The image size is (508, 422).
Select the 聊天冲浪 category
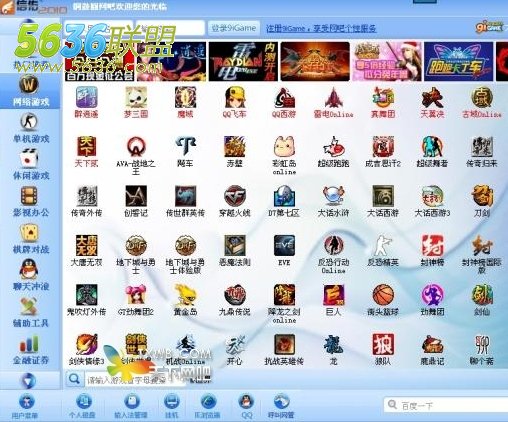click(x=30, y=276)
